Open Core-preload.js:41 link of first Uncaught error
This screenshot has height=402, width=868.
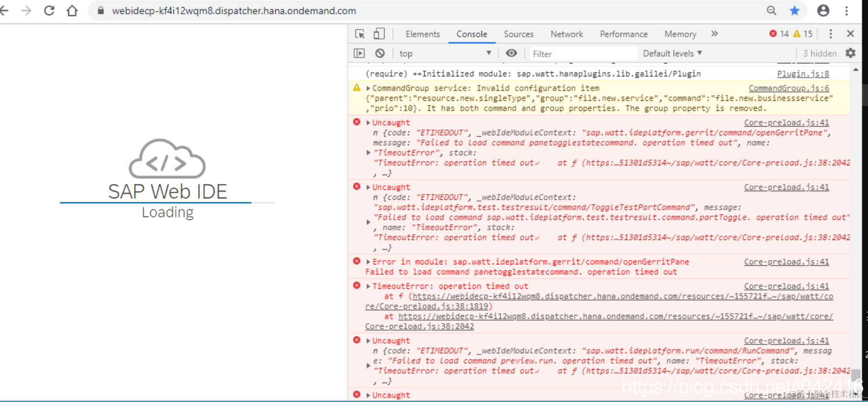[786, 122]
